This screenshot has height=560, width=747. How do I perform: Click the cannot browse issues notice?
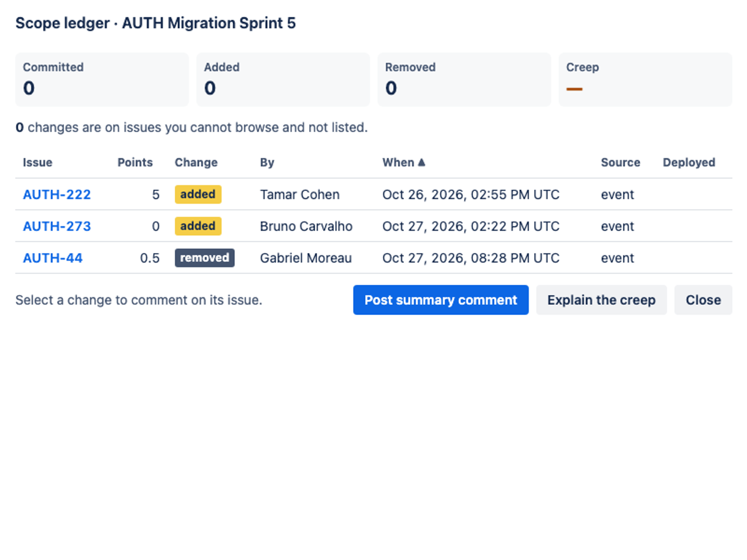coord(192,128)
